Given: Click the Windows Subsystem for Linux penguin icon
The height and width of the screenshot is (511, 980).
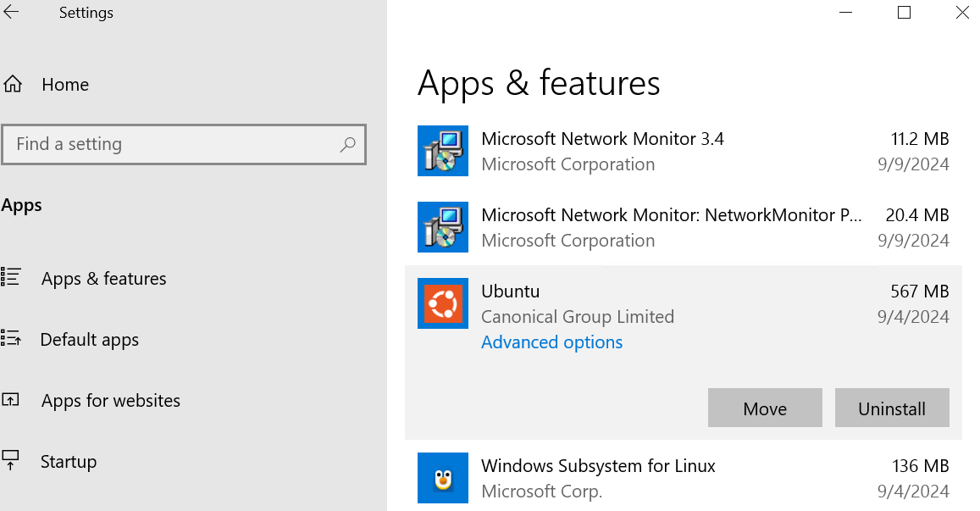Looking at the screenshot, I should click(442, 478).
